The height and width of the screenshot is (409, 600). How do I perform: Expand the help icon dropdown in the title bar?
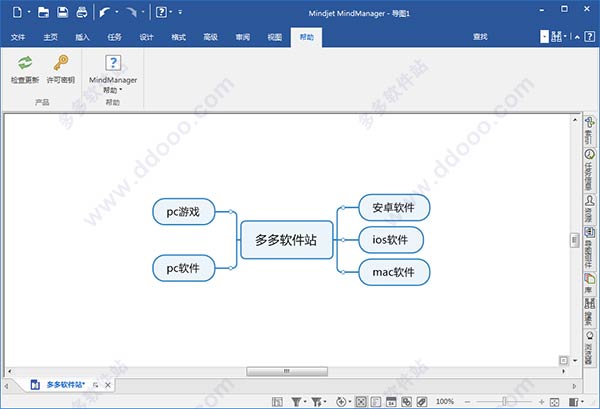pyautogui.click(x=171, y=12)
